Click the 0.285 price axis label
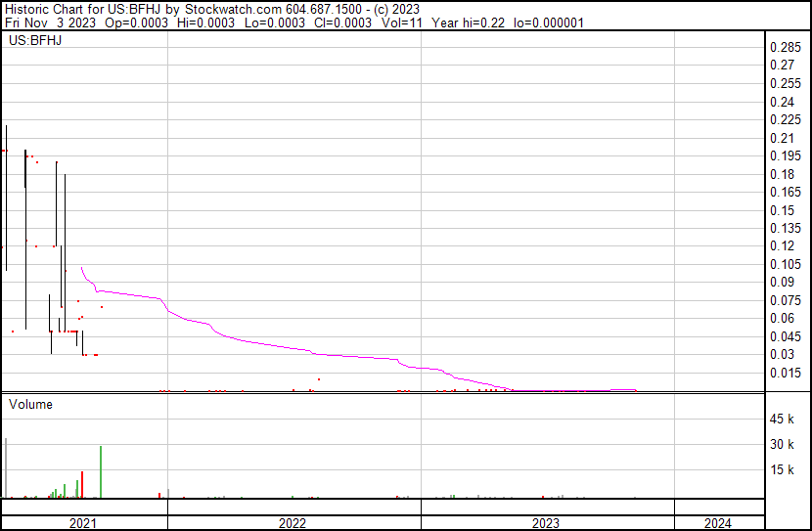This screenshot has height=531, width=812. [786, 48]
